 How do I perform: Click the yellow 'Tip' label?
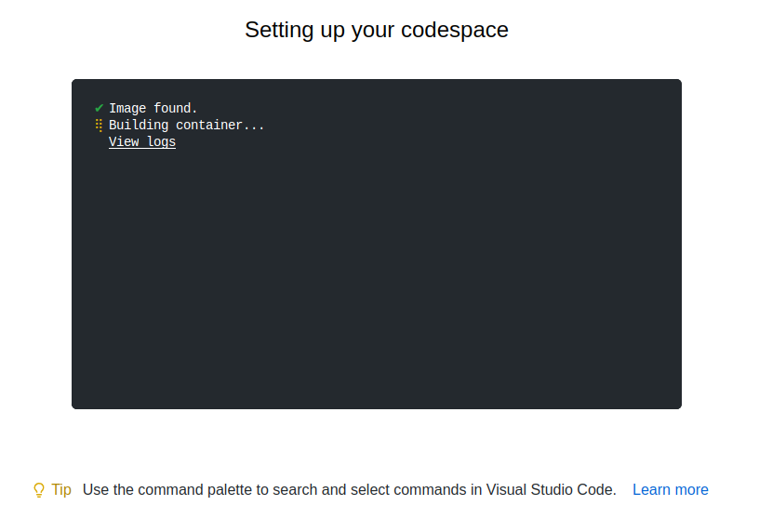click(61, 490)
